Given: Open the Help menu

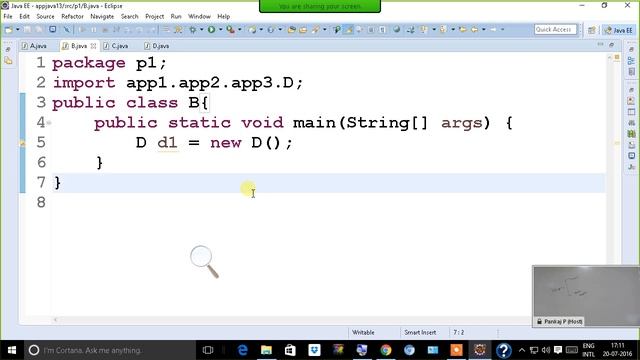Looking at the screenshot, I should tap(223, 16).
